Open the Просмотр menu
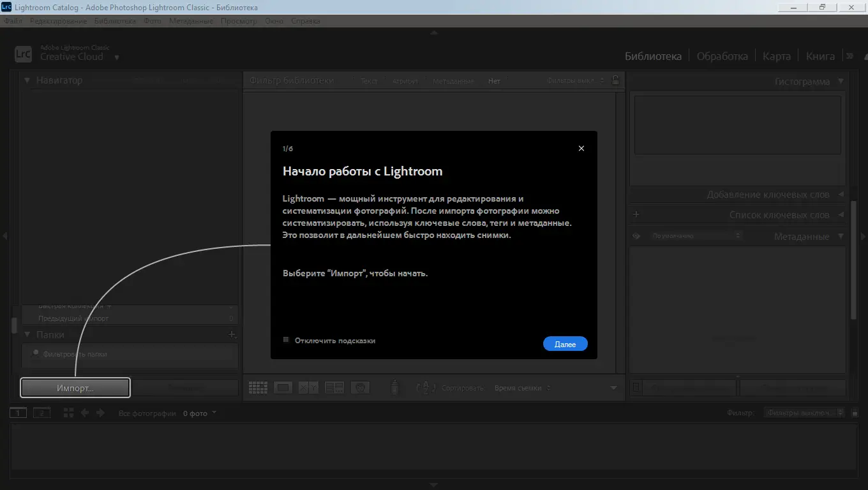 [x=239, y=21]
